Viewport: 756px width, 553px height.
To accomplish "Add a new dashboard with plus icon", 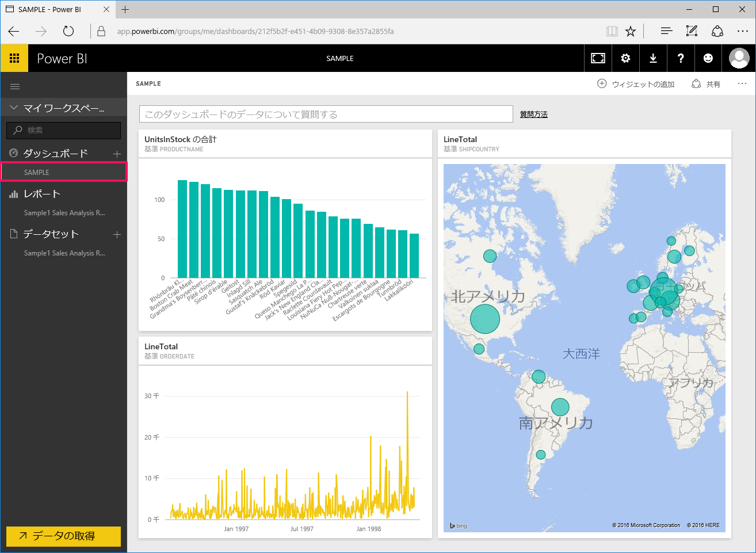I will click(x=117, y=154).
